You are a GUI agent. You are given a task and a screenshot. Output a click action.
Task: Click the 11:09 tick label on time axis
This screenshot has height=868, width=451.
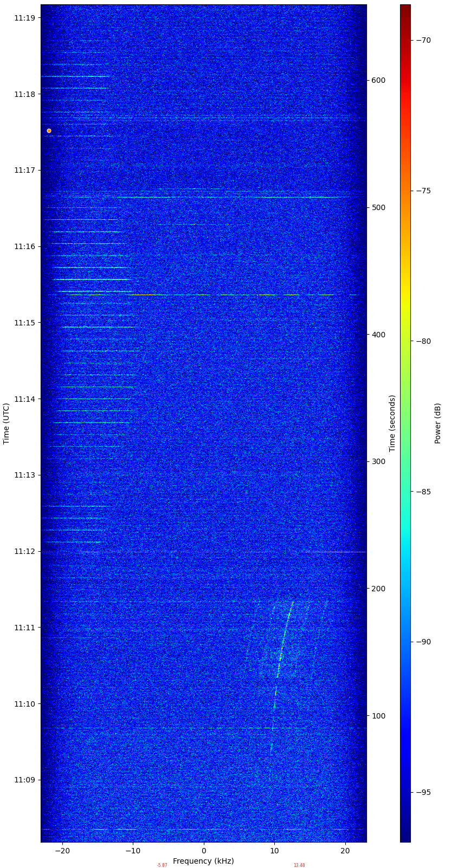[x=24, y=780]
